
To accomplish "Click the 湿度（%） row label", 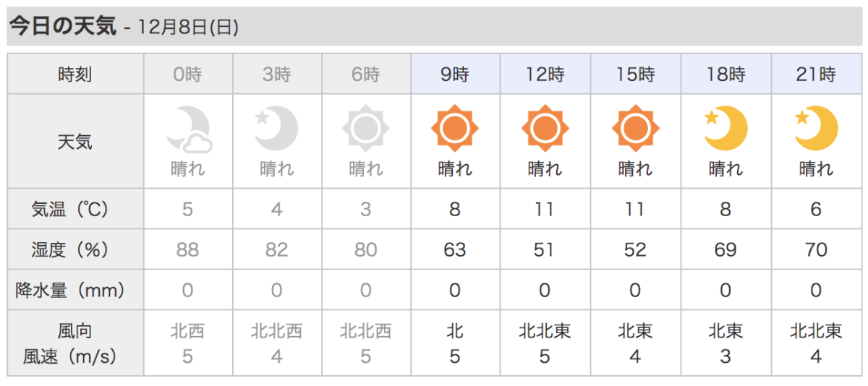I will tap(75, 250).
